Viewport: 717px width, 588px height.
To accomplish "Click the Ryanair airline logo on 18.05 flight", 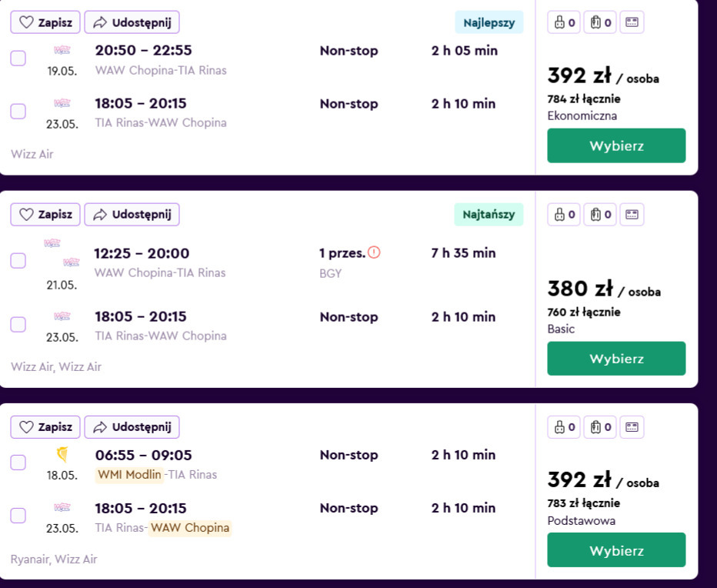I will (x=62, y=456).
